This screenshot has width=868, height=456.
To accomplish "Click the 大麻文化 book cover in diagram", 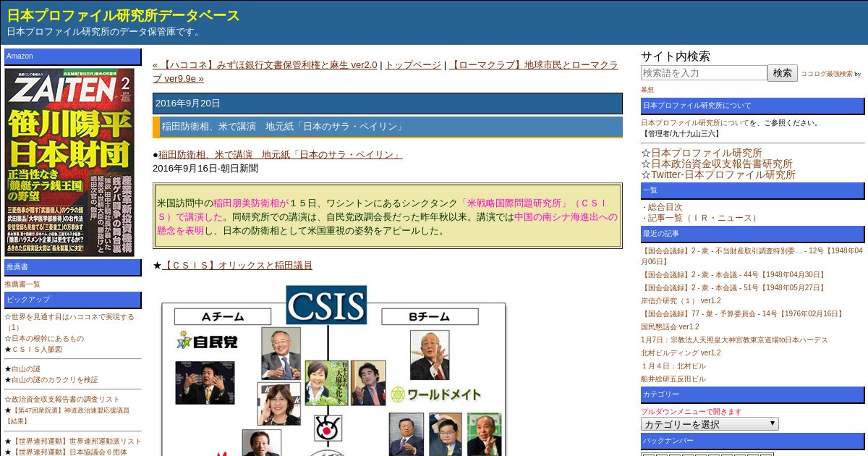I will [x=327, y=383].
